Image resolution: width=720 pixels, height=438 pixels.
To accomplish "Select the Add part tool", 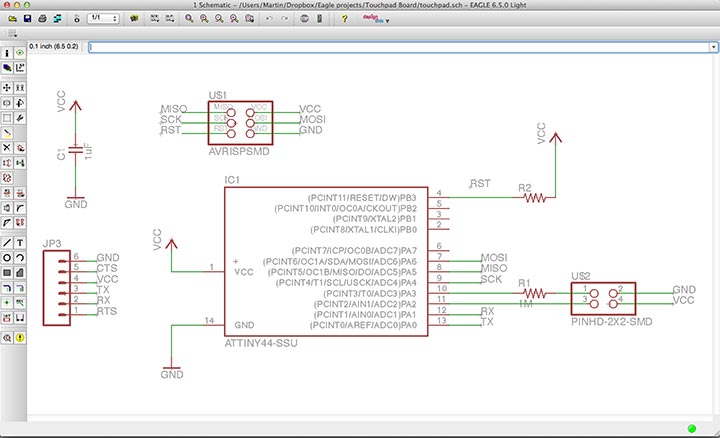I will pos(20,148).
